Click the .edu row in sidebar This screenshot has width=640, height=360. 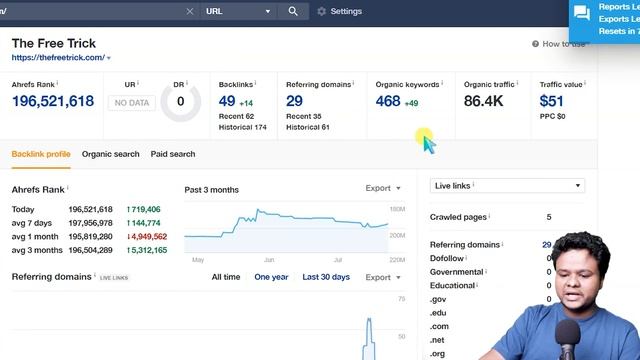438,313
